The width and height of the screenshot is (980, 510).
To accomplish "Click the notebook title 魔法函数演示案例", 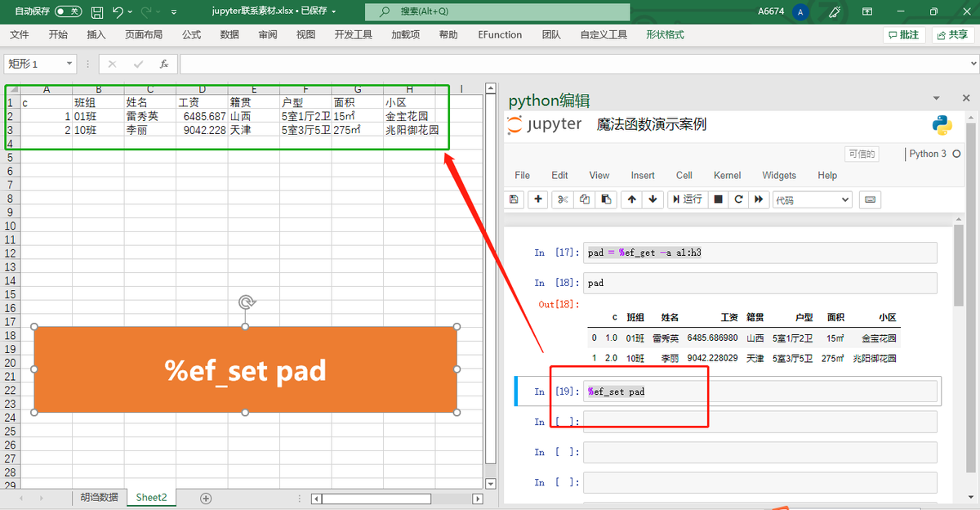I will click(651, 125).
